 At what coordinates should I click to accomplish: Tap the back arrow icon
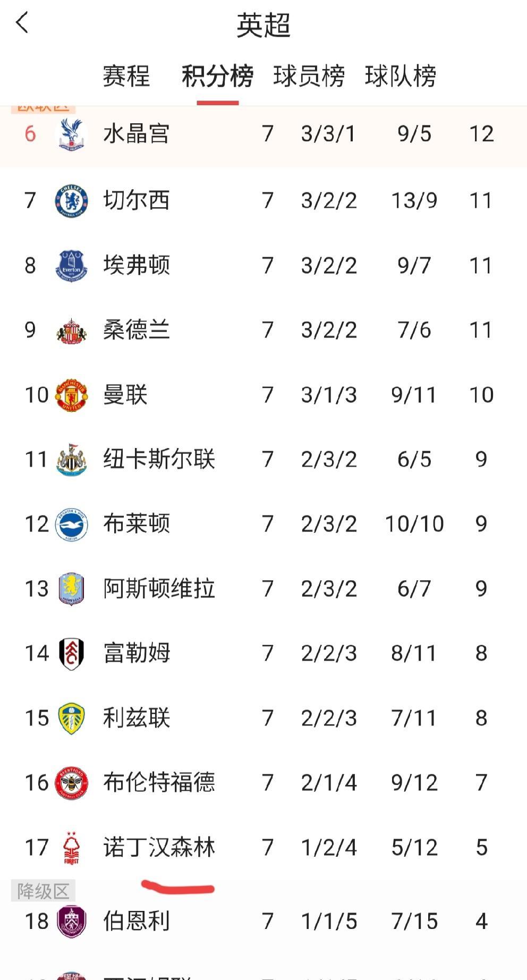pos(22,23)
